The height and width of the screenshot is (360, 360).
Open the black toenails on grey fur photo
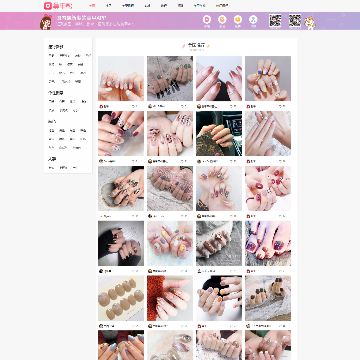pyautogui.click(x=268, y=298)
